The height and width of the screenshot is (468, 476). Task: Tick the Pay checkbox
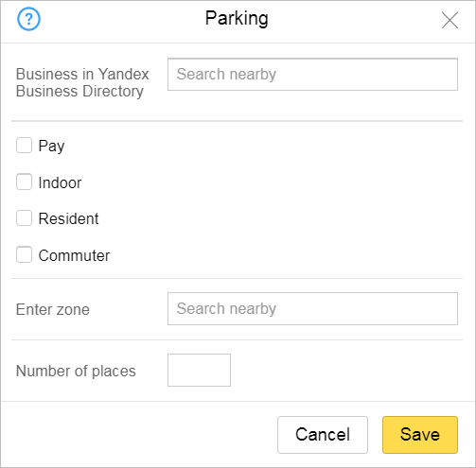tap(24, 146)
